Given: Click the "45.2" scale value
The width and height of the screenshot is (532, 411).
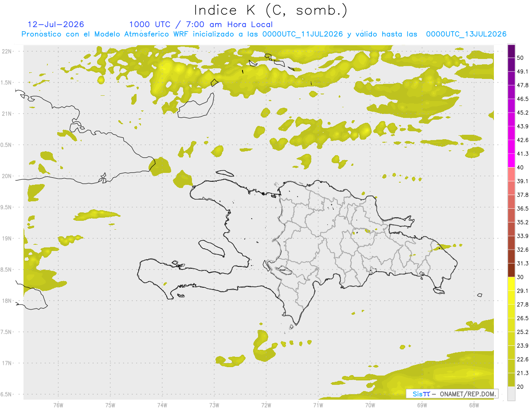Looking at the screenshot, I should click(x=523, y=113).
